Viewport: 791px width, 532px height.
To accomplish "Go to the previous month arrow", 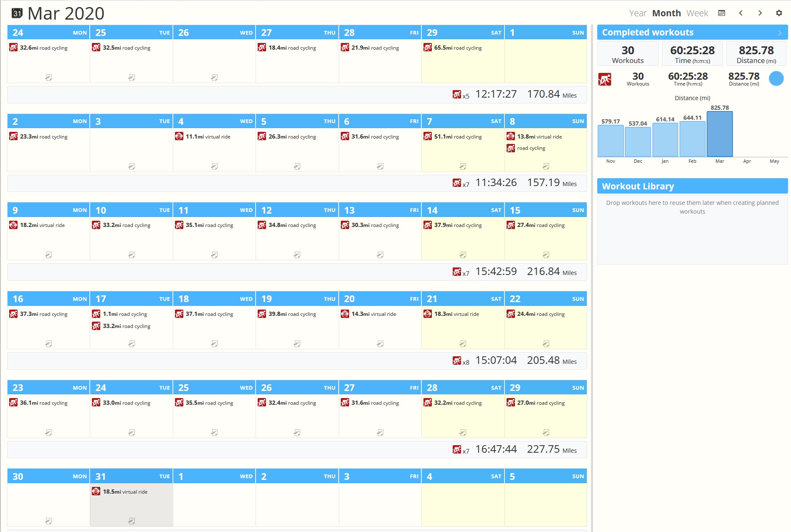I will pos(741,13).
